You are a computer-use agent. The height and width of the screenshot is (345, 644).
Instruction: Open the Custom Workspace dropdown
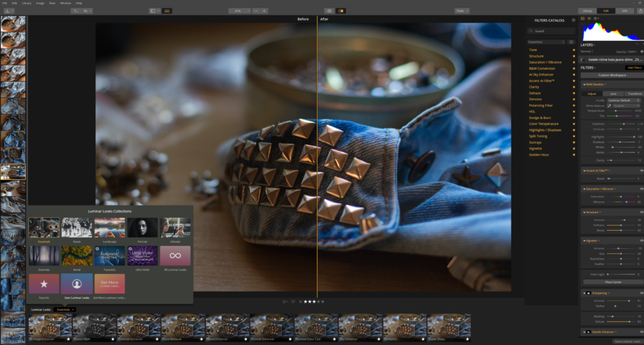coord(612,75)
